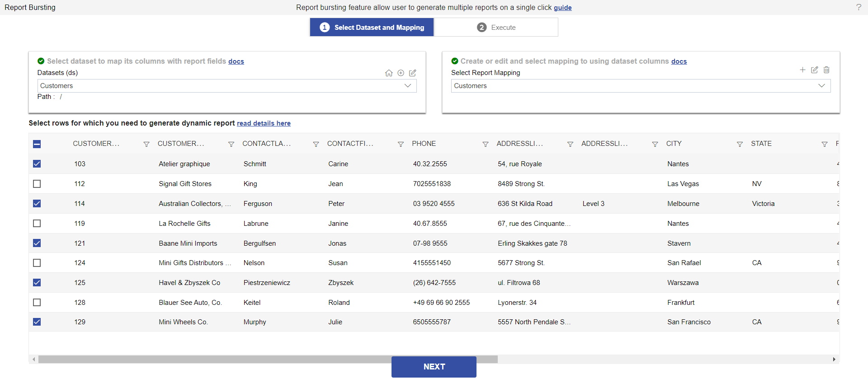
Task: Click contact first name Zbyszek
Action: click(x=341, y=283)
